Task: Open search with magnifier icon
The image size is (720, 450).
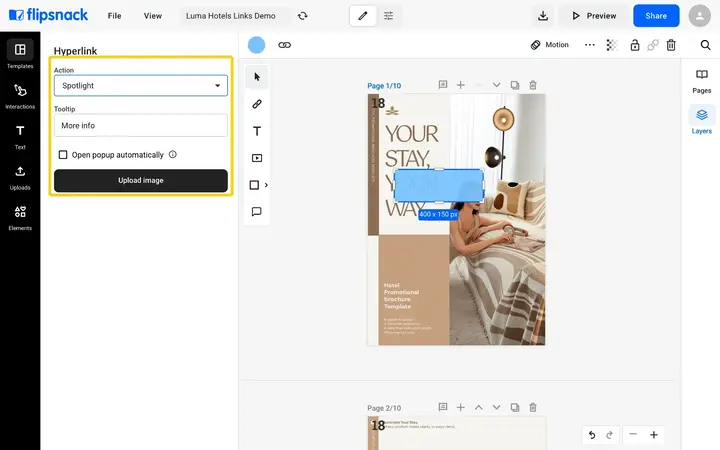Action: (705, 45)
